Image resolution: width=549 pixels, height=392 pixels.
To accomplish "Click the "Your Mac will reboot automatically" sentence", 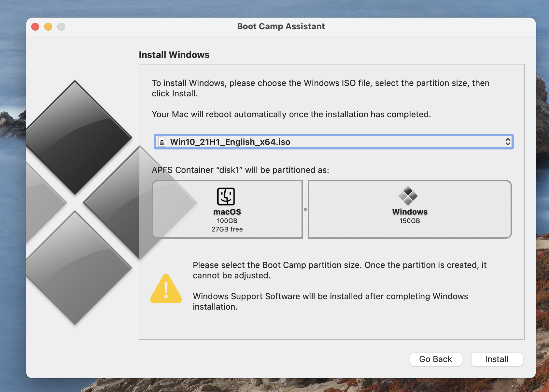I will pos(291,114).
